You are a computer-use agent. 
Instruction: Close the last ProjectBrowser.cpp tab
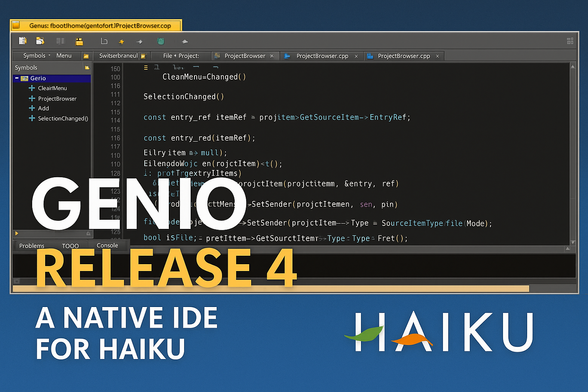[437, 56]
